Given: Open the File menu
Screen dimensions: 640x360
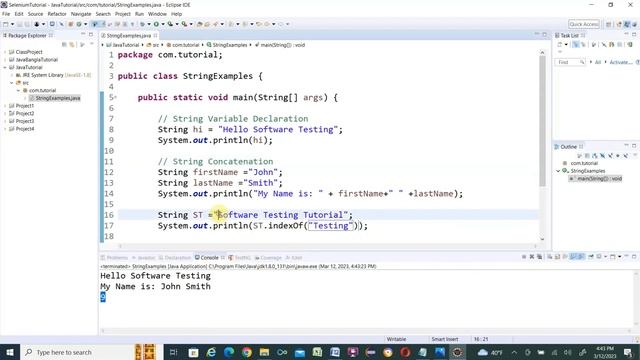Looking at the screenshot, I should [x=6, y=14].
